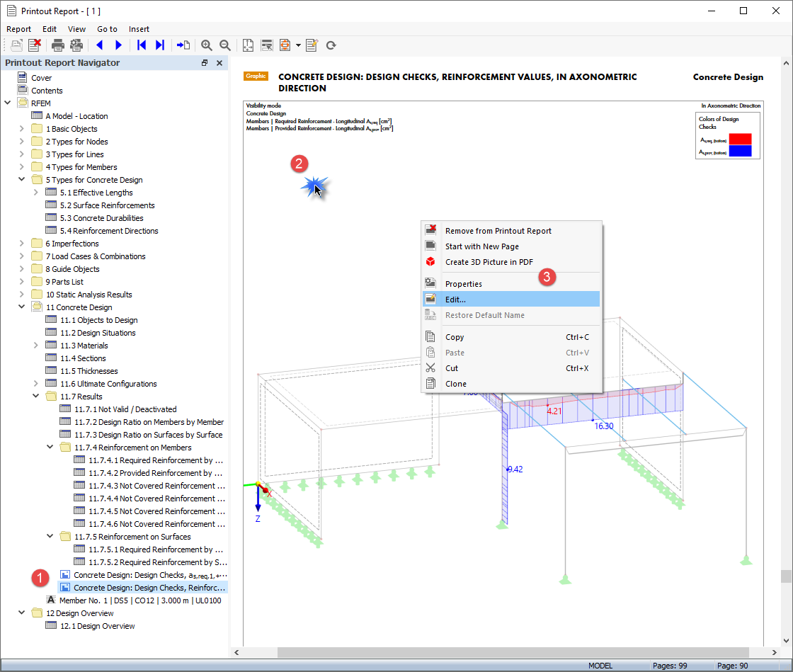Expand the 1 Basic Objects folder
This screenshot has height=672, width=793.
(x=22, y=129)
